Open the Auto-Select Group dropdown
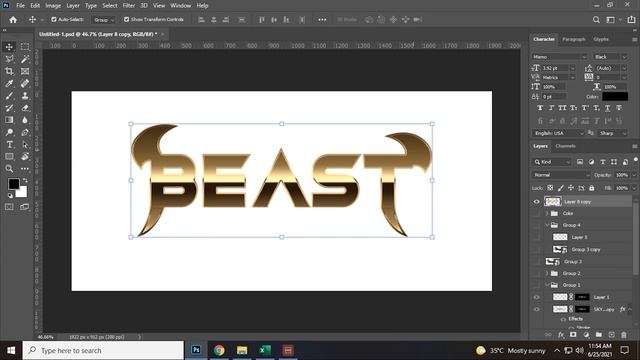 (103, 20)
